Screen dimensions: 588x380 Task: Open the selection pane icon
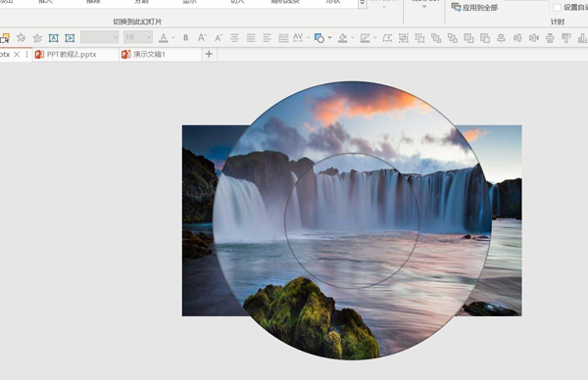(5, 38)
